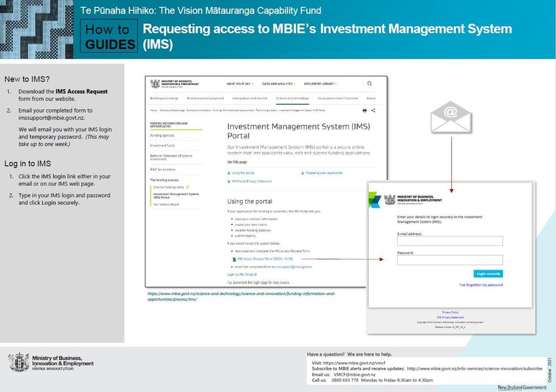Click the down arrow before Using the portal link
Image resolution: width=556 pixels, height=392 pixels.
point(229,173)
